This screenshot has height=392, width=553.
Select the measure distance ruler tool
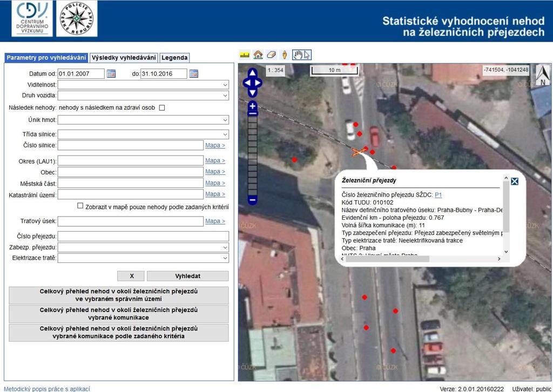(x=245, y=55)
